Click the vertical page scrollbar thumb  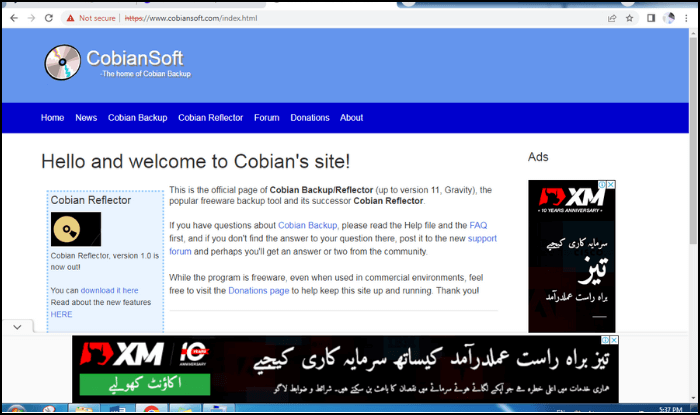tap(693, 141)
